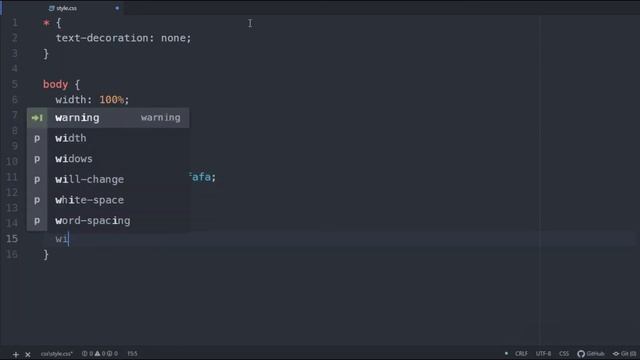Viewport: 640px width, 360px height.
Task: Place cursor on 'text-decoration: none;' line
Action: point(123,38)
